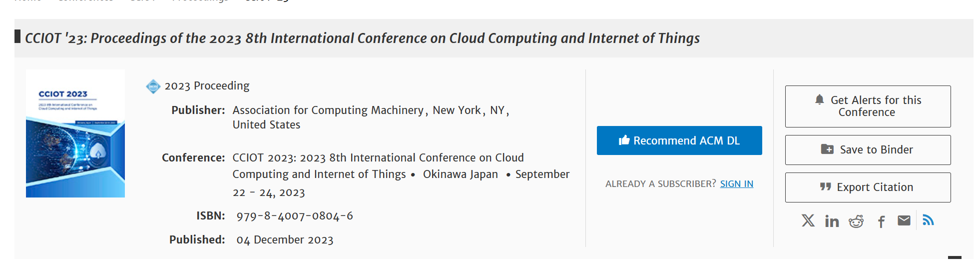Screen dimensions: 980x276
Task: Click Recommend ACM DL button
Action: click(x=679, y=140)
